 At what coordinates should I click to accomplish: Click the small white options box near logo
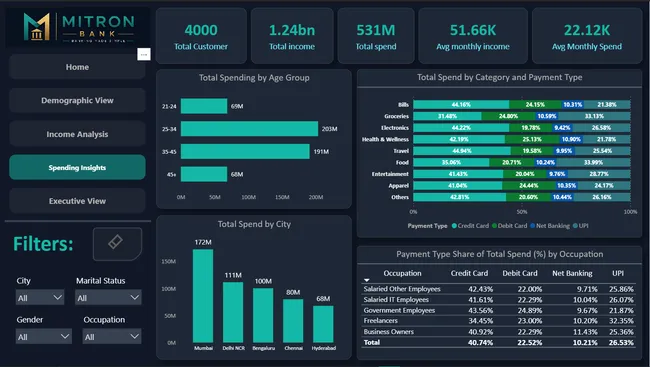[x=143, y=54]
